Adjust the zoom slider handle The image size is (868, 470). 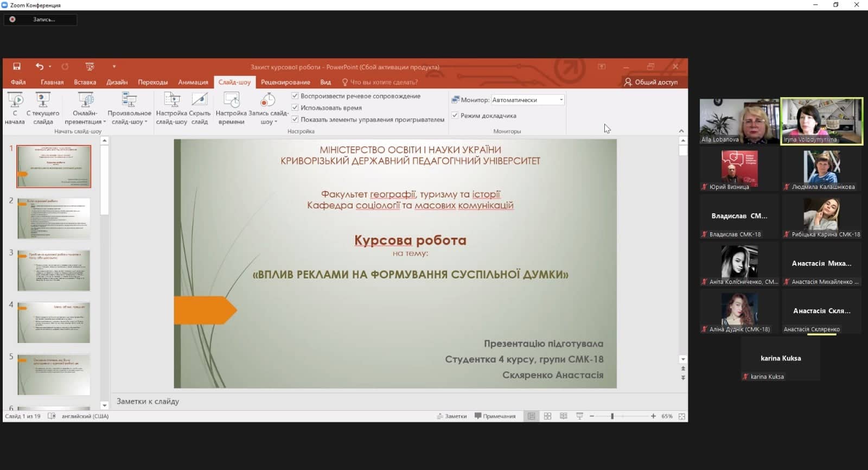coord(612,416)
